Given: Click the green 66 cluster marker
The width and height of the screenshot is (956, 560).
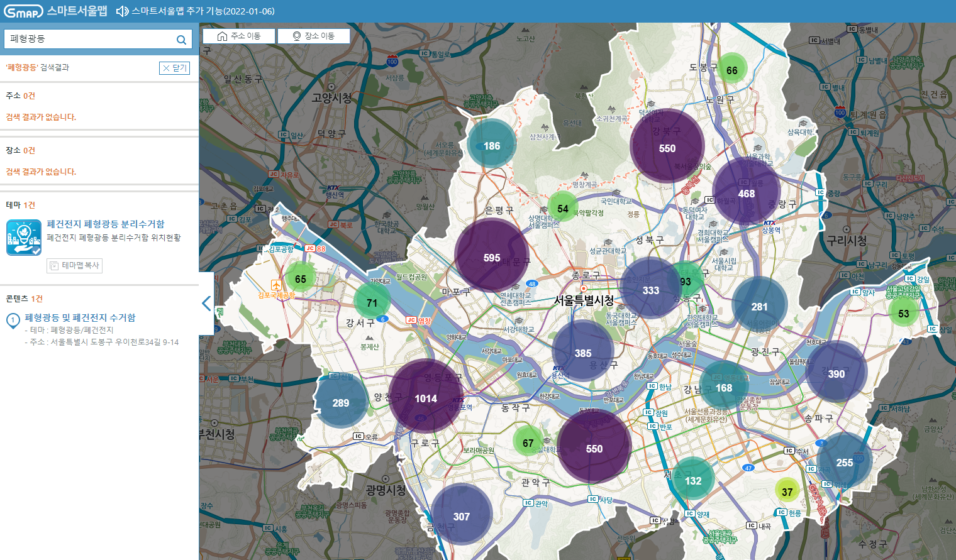Looking at the screenshot, I should click(x=732, y=69).
